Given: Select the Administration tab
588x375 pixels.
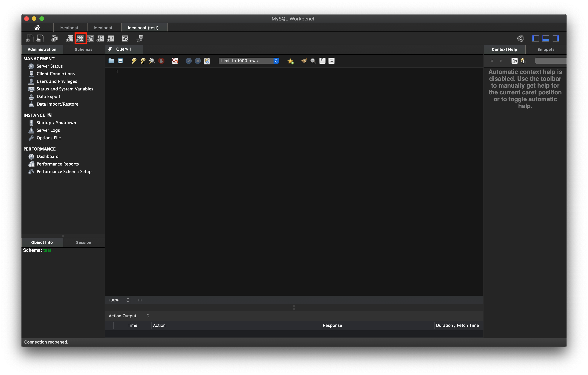Looking at the screenshot, I should coord(42,49).
